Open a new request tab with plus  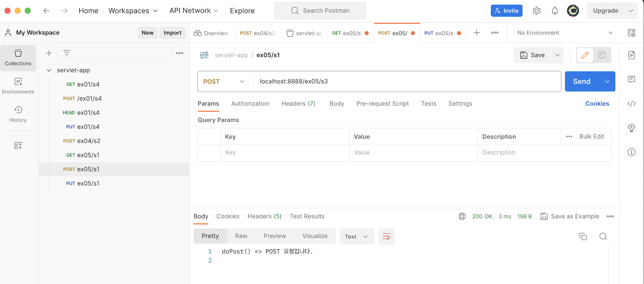[x=477, y=33]
